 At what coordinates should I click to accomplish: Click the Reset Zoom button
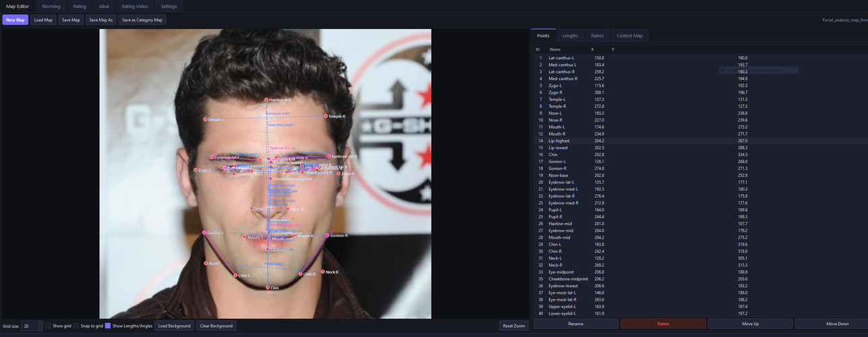[514, 326]
